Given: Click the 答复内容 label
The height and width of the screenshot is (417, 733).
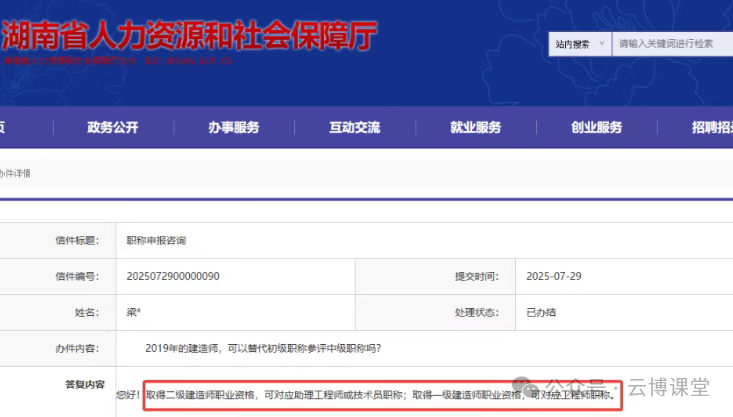Looking at the screenshot, I should [85, 384].
